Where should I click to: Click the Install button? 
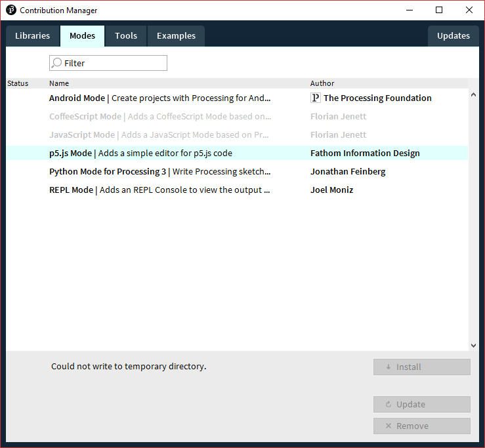click(x=421, y=367)
